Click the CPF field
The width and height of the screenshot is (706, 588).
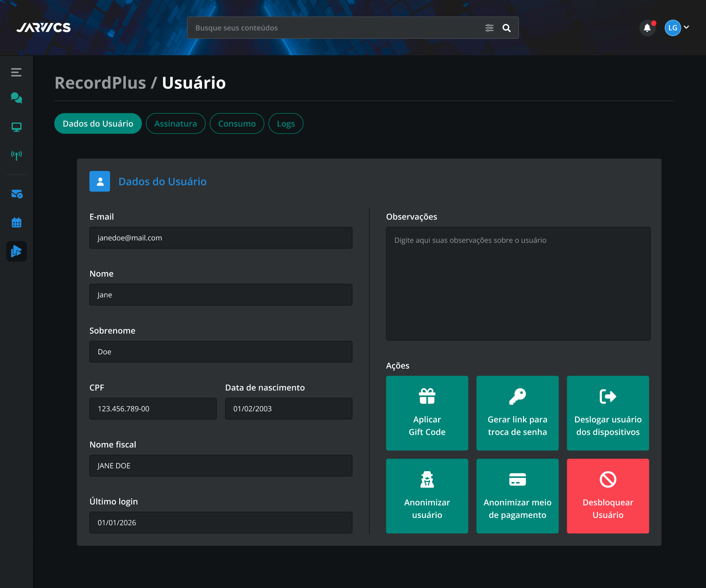click(153, 408)
